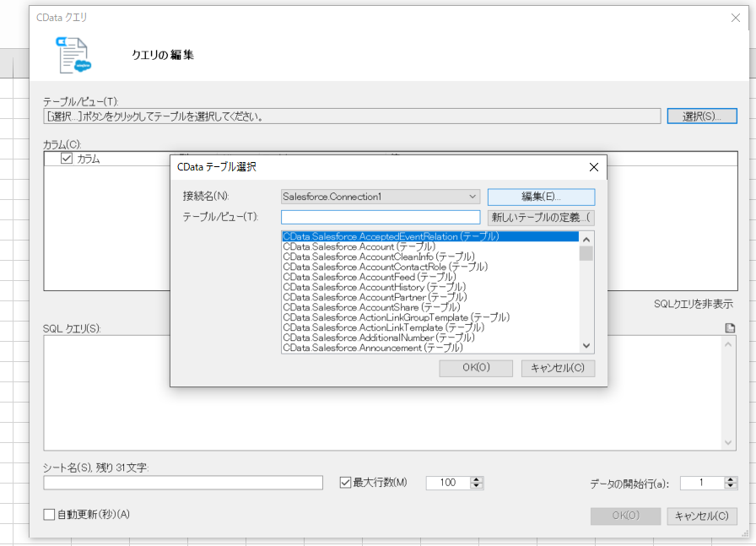The height and width of the screenshot is (546, 756).
Task: Click the SQLクエリを非表示 link
Action: pyautogui.click(x=694, y=305)
